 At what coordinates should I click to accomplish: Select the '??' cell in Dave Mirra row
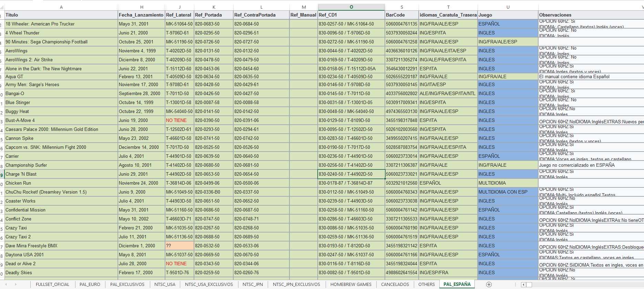tap(180, 246)
